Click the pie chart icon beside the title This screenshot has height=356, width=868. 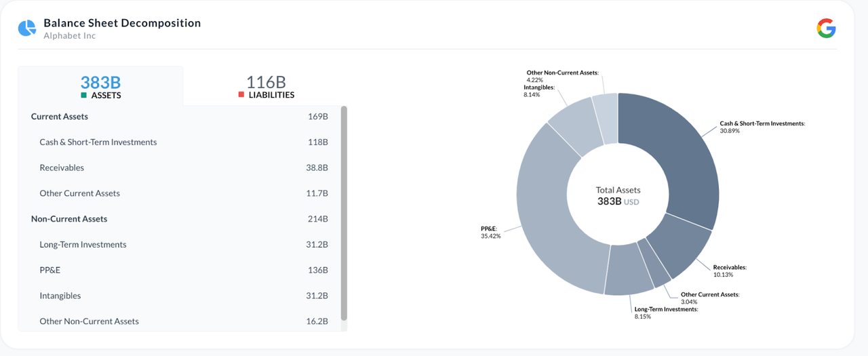click(27, 28)
